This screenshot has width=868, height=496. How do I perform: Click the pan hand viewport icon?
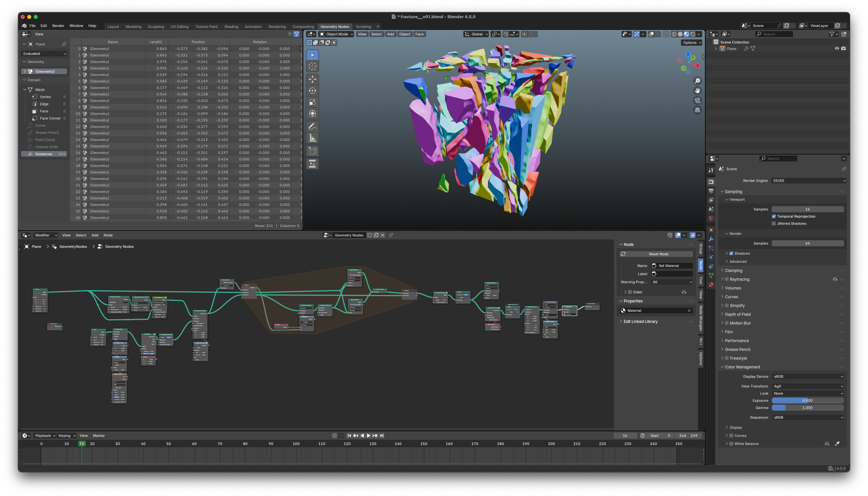point(697,91)
